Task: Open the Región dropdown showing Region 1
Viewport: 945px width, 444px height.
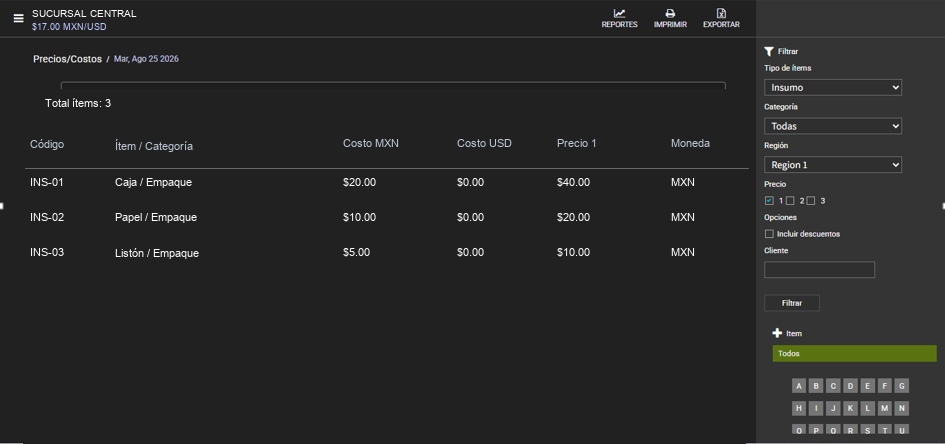Action: tap(833, 165)
